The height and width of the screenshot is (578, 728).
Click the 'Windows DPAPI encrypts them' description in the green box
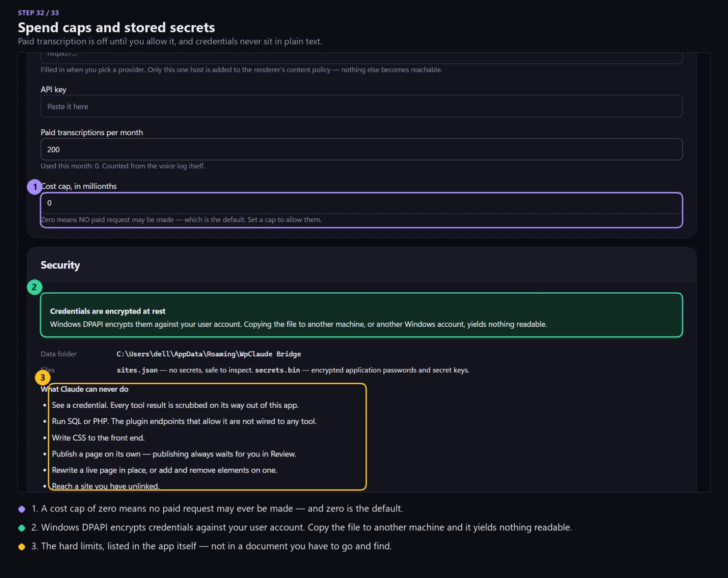(298, 324)
